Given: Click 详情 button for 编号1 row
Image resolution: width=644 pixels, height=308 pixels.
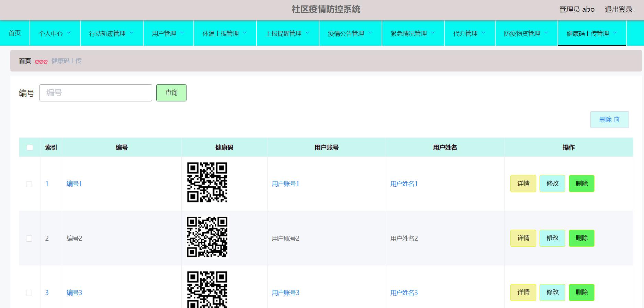Looking at the screenshot, I should (x=523, y=184).
